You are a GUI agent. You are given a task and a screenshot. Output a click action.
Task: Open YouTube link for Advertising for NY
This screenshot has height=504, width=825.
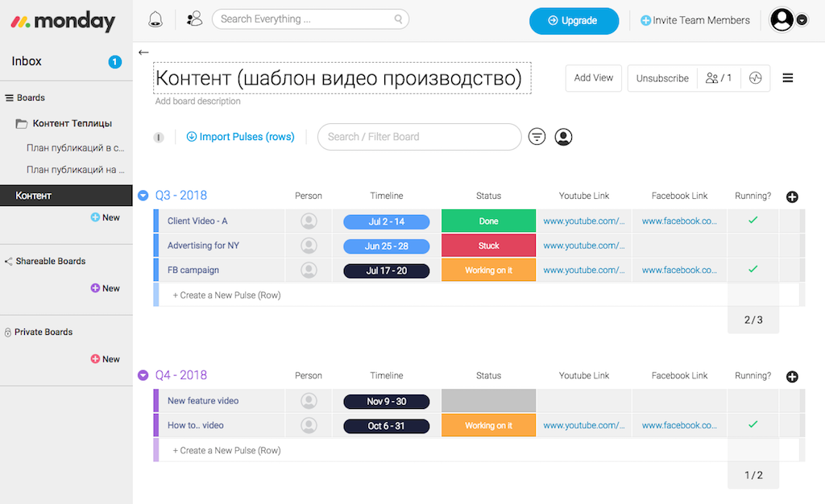click(584, 246)
